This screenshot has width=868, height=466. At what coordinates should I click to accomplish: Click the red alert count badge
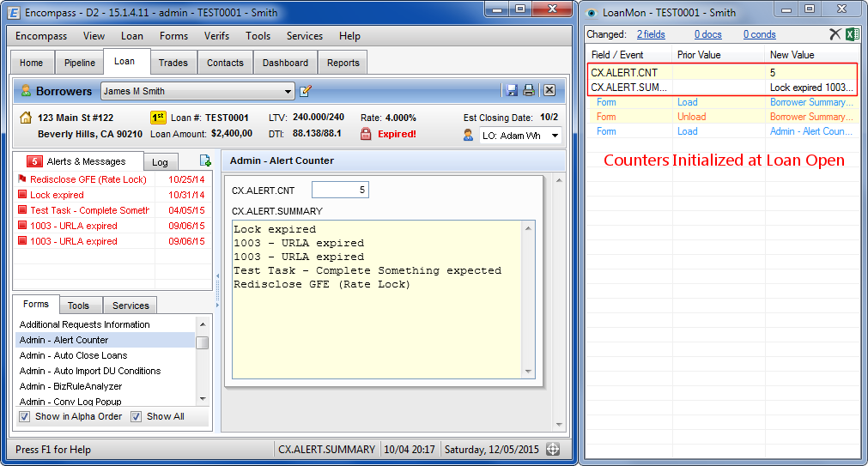[x=35, y=161]
